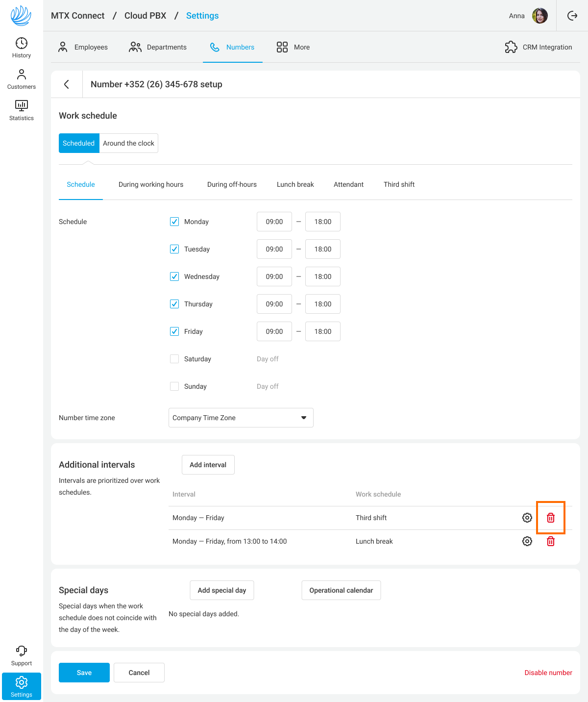Delete the Third shift interval

coord(551,518)
